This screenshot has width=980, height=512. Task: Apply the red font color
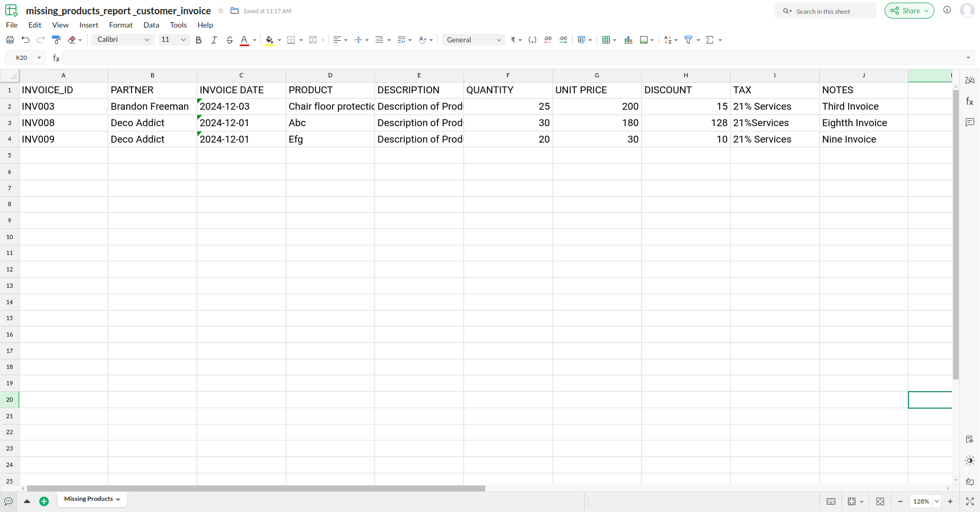click(x=244, y=40)
